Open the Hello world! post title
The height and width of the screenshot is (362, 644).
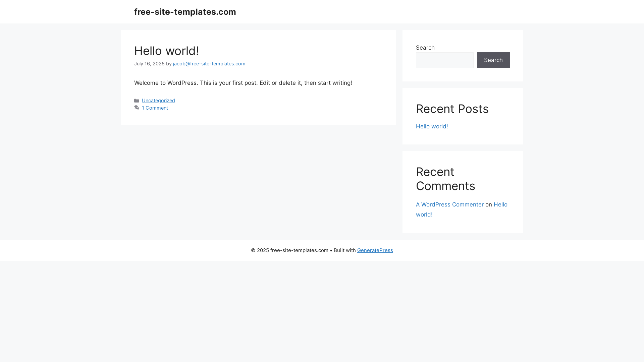166,51
